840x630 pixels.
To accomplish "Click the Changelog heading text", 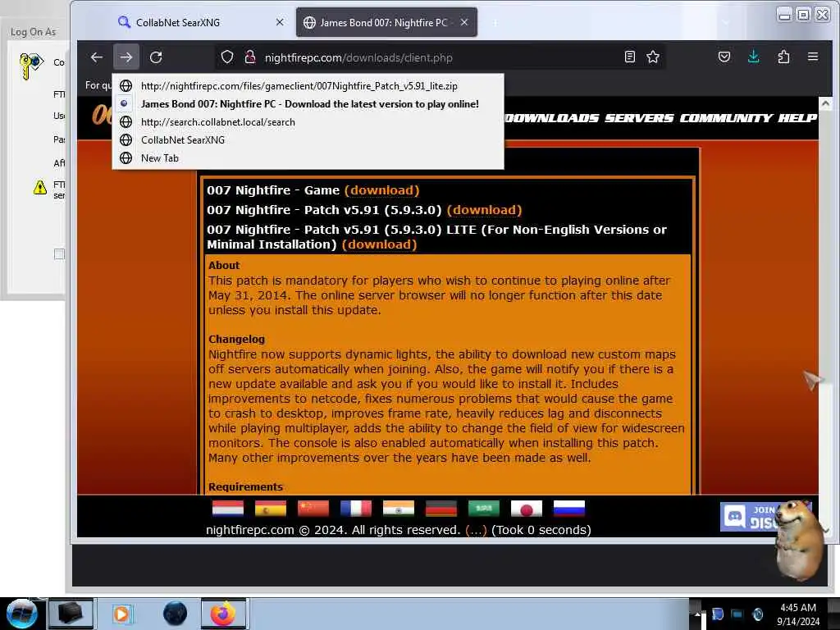I will tap(236, 339).
